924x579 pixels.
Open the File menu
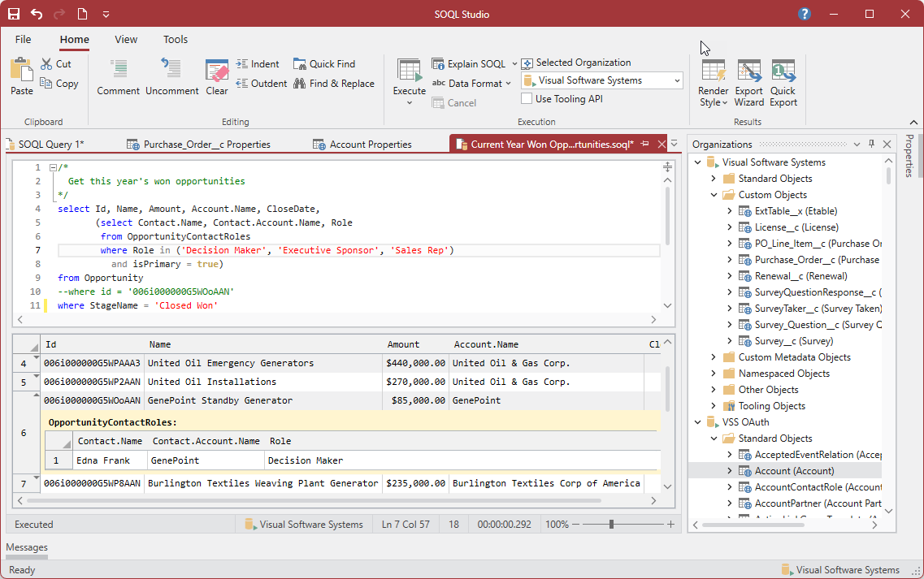(x=23, y=40)
